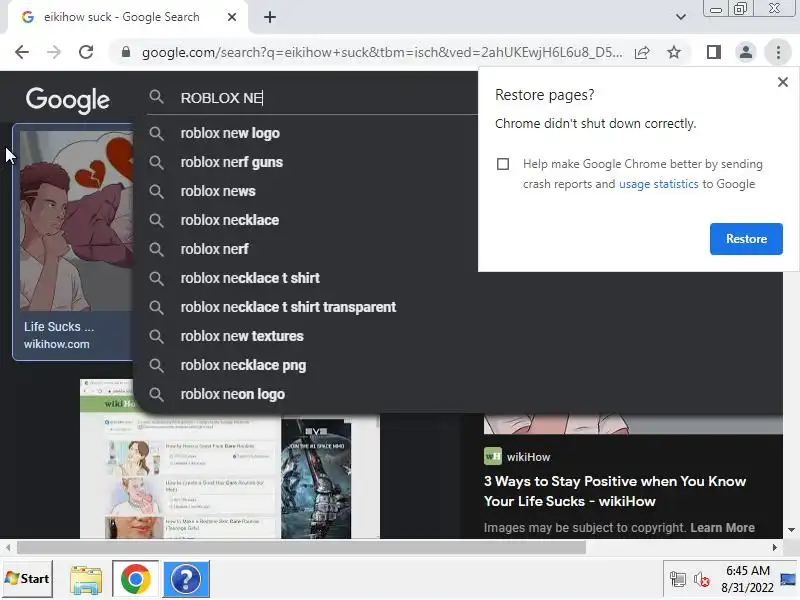
Task: Open the file explorer taskbar icon
Action: coord(86,580)
